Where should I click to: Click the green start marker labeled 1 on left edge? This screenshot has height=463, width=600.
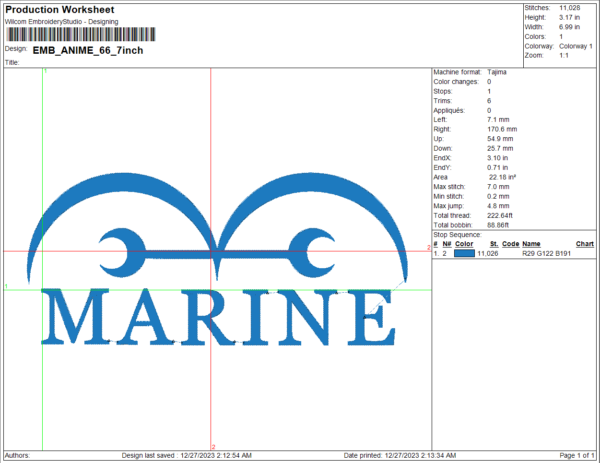point(8,287)
